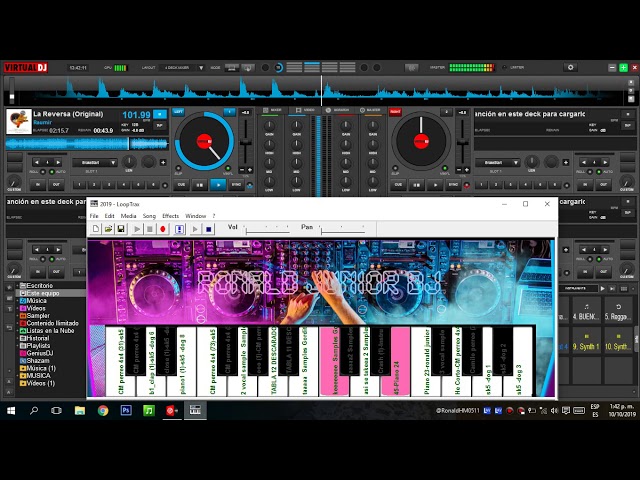Toggle left deck ROLL loop mode
The width and height of the screenshot is (640, 480).
pos(43,172)
